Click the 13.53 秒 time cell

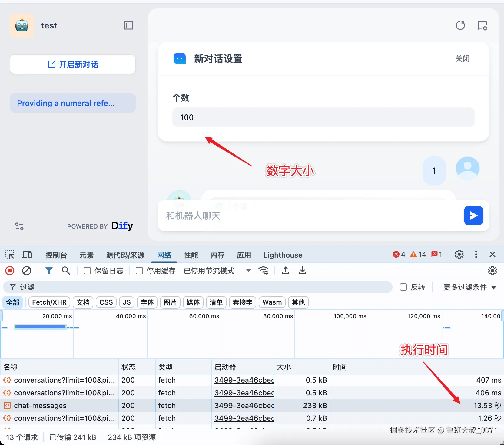(487, 405)
